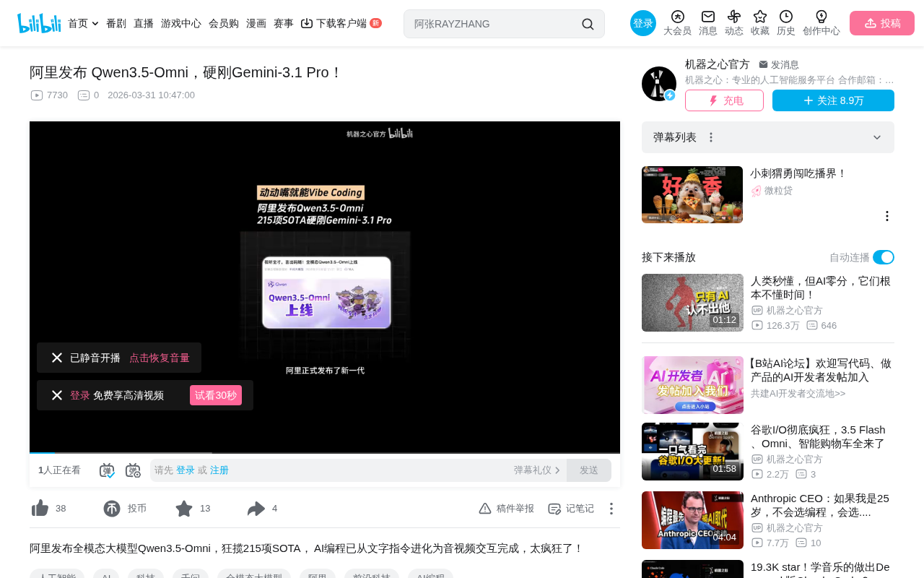Open video title Anthropic CEO：如果我是25岁
Screen dimensions: 924x578
tap(820, 505)
